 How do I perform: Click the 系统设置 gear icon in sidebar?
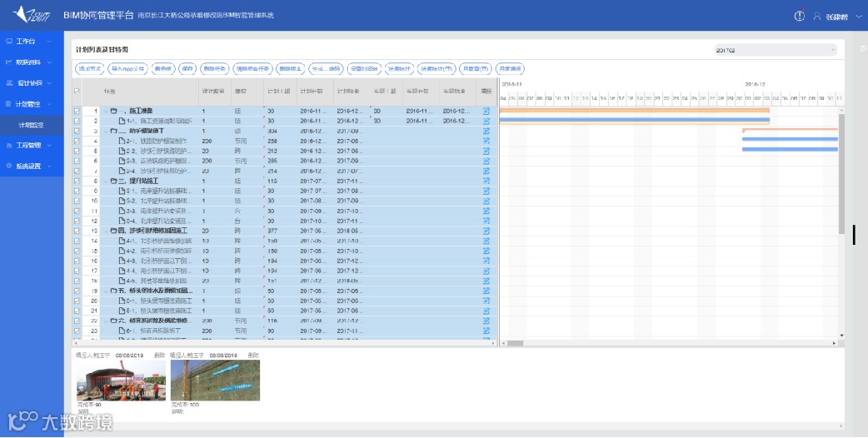click(9, 166)
